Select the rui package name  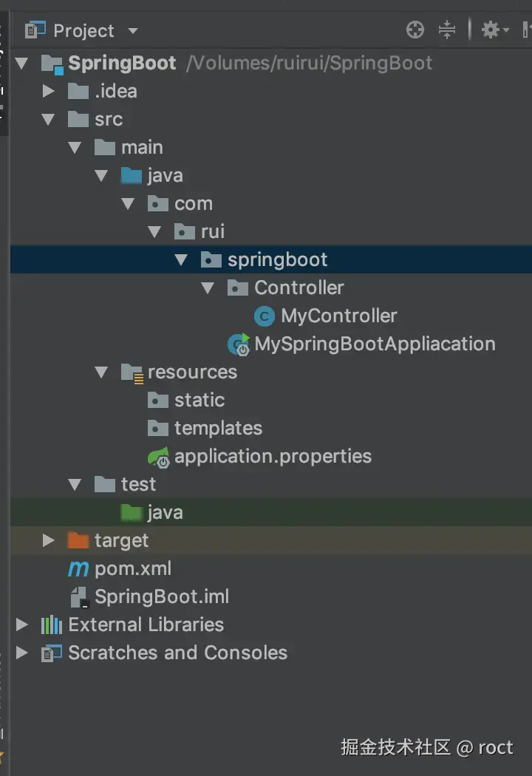[213, 231]
